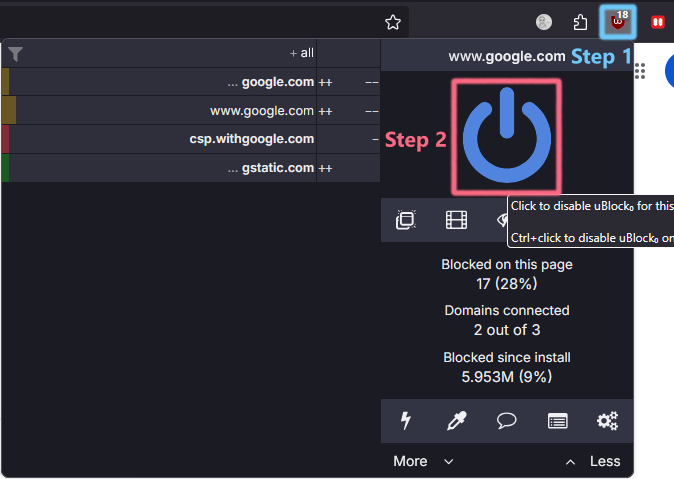Click the '++' allowed count for gstatic.com
Image resolution: width=674 pixels, height=479 pixels.
pos(325,168)
